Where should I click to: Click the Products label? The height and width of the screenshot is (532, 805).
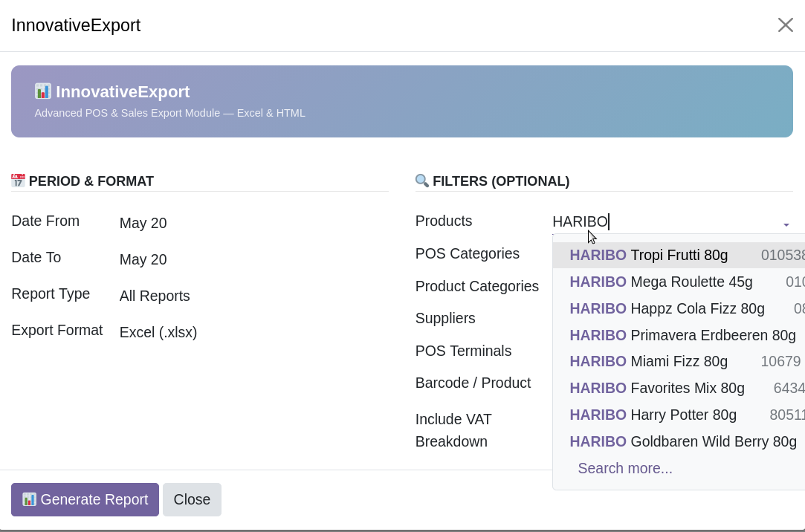pos(444,221)
